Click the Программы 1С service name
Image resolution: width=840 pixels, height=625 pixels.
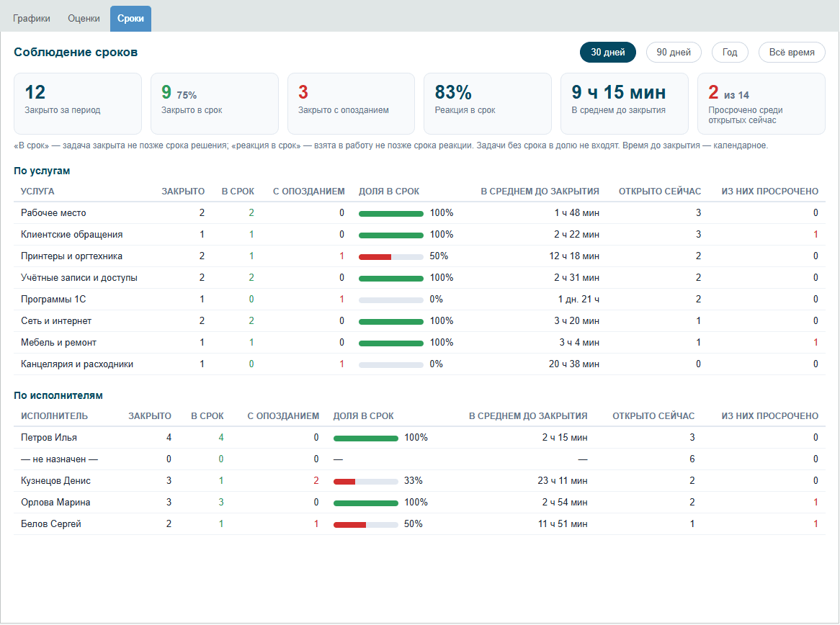pyautogui.click(x=53, y=299)
